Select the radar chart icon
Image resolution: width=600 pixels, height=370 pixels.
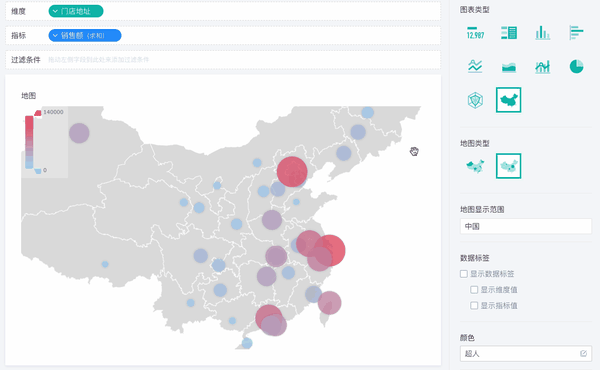point(475,100)
